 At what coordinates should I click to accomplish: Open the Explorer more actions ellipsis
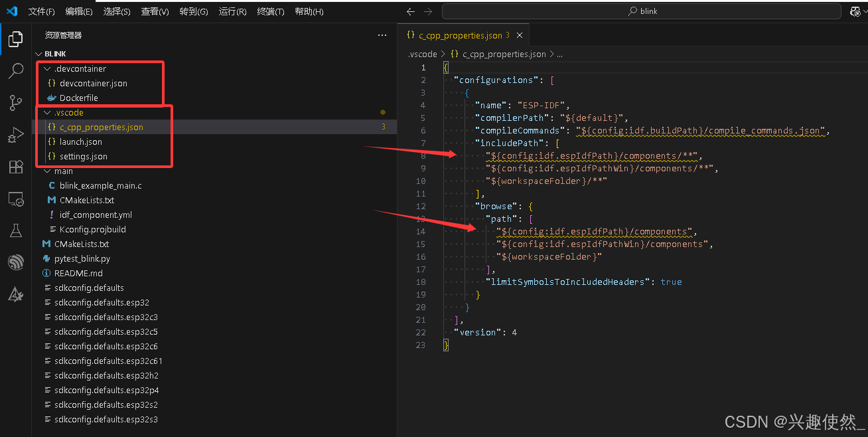pyautogui.click(x=382, y=35)
